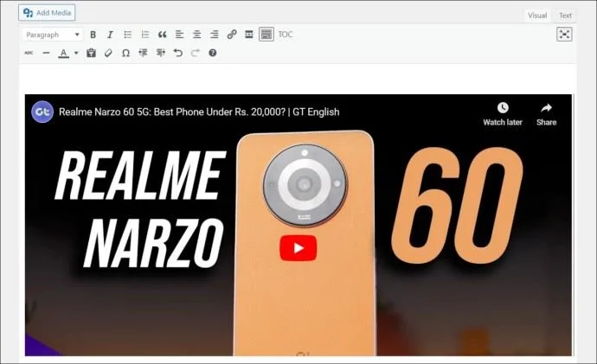Click the paste as text icon
597x364 pixels.
tap(91, 53)
